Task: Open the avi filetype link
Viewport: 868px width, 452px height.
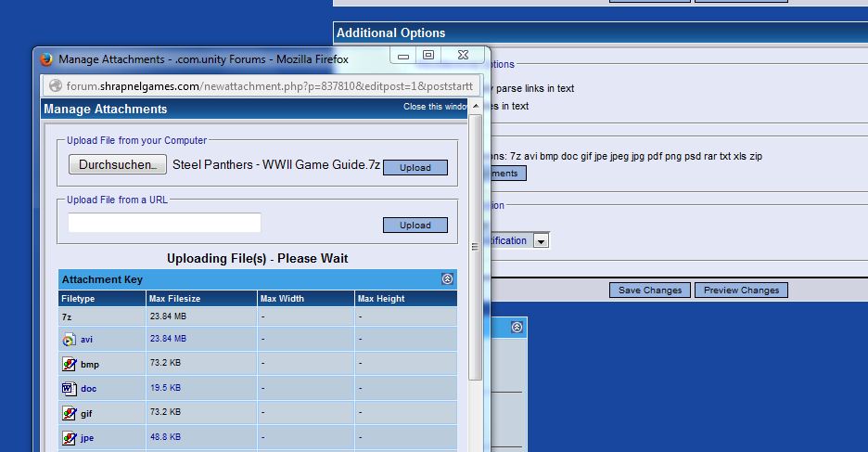Action: tap(87, 340)
